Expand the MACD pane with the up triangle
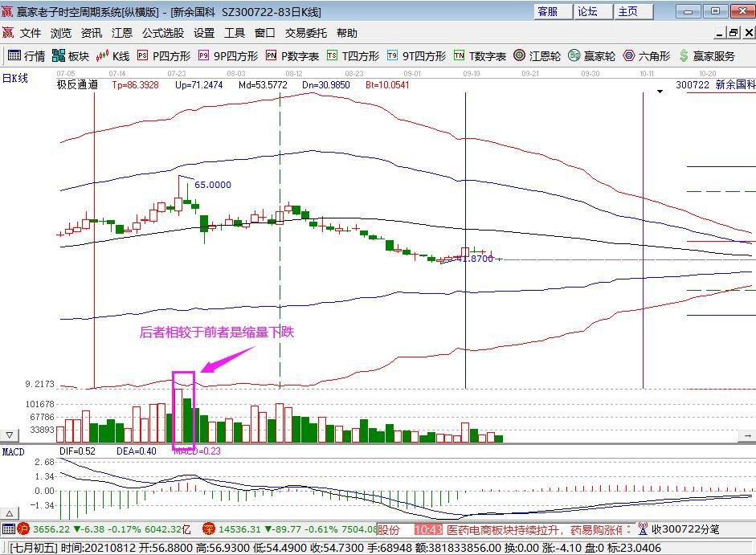 click(9, 513)
